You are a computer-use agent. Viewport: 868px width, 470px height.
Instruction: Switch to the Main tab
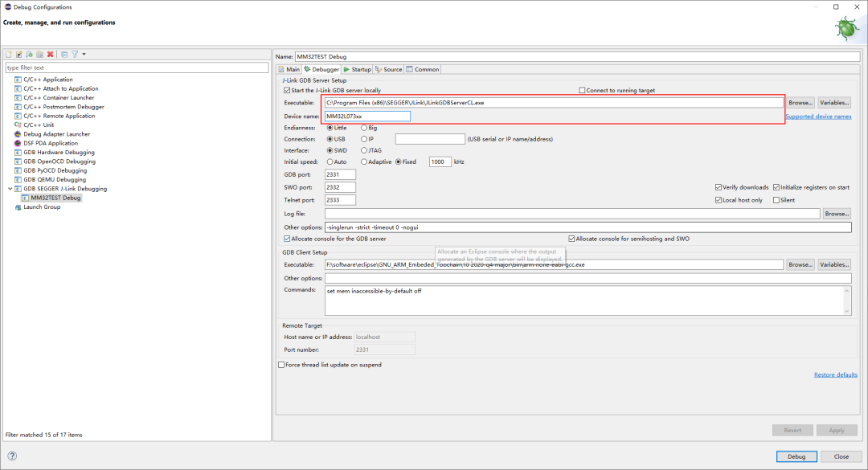[x=289, y=70]
